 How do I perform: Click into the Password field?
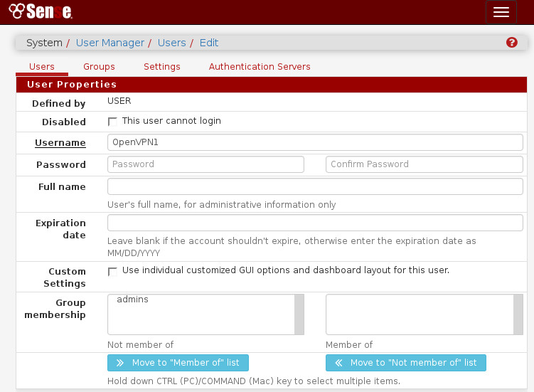pos(205,164)
